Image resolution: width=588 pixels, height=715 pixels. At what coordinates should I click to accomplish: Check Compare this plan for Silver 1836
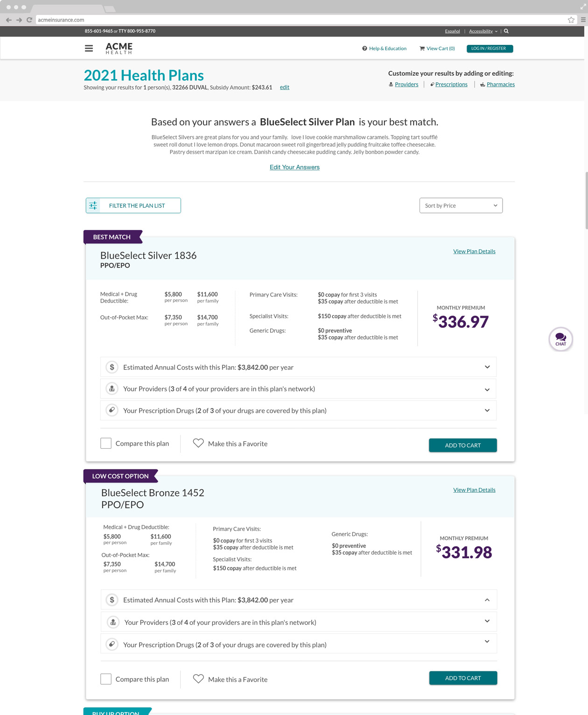(106, 443)
